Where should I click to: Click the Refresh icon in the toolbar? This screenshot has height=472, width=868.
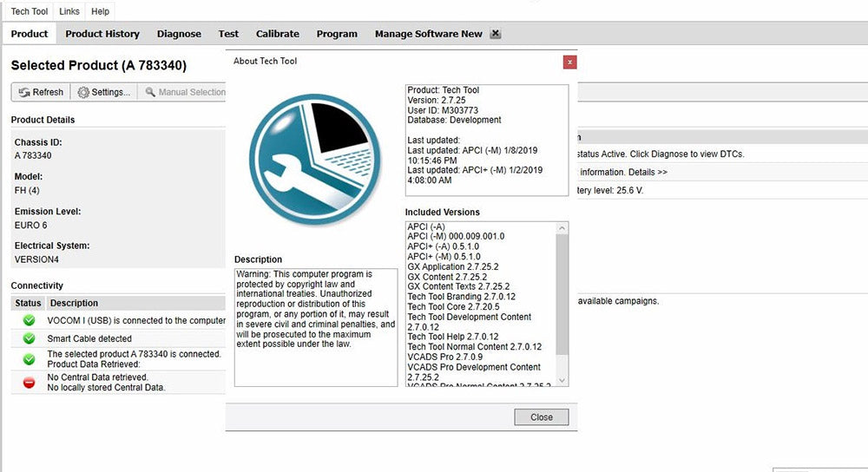pos(23,92)
